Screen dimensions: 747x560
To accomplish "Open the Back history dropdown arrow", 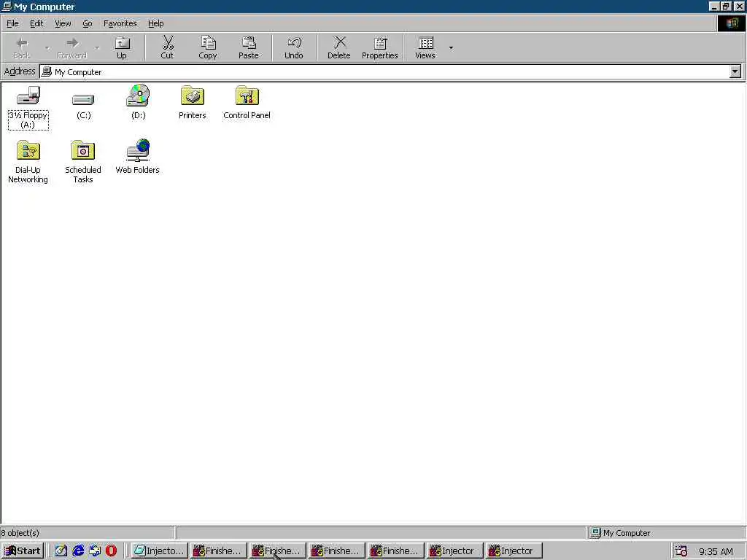I will (x=47, y=47).
